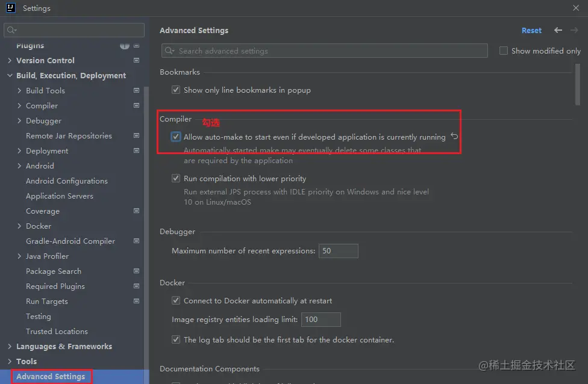Open Gradle-Android Compiler settings page
The width and height of the screenshot is (588, 384).
click(x=70, y=241)
